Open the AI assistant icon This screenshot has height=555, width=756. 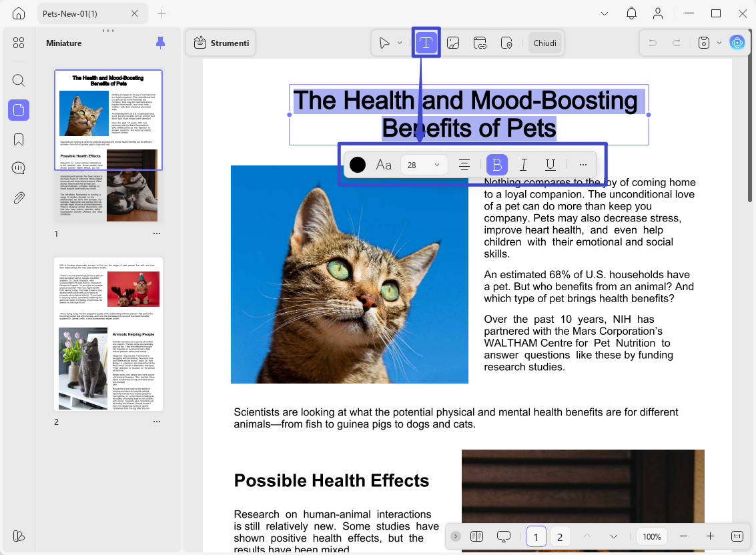[737, 43]
